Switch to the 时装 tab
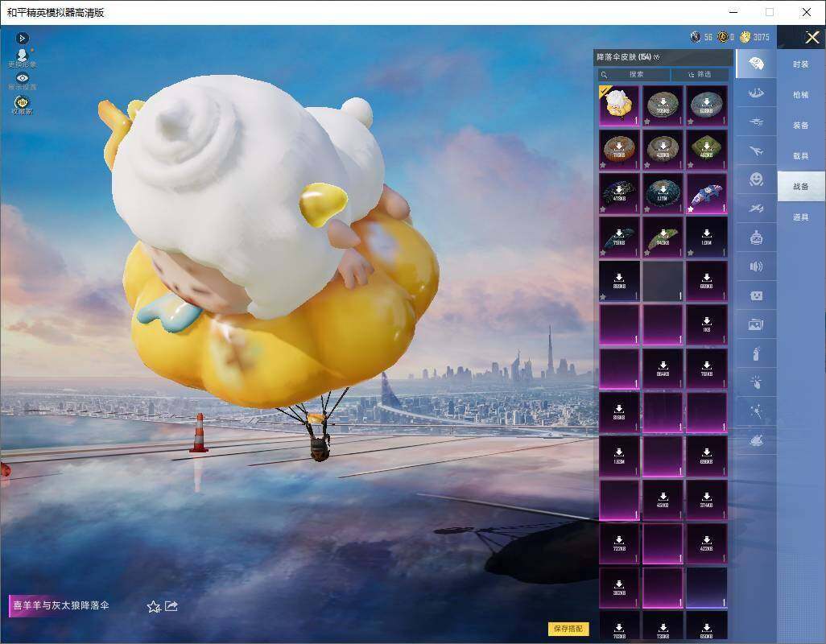The width and height of the screenshot is (826, 644). pos(801,64)
